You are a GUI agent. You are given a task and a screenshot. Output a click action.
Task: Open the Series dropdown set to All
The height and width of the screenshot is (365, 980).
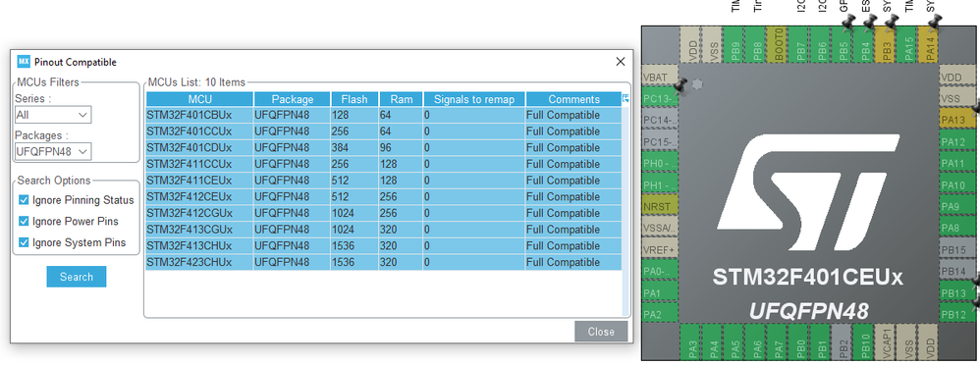[53, 115]
